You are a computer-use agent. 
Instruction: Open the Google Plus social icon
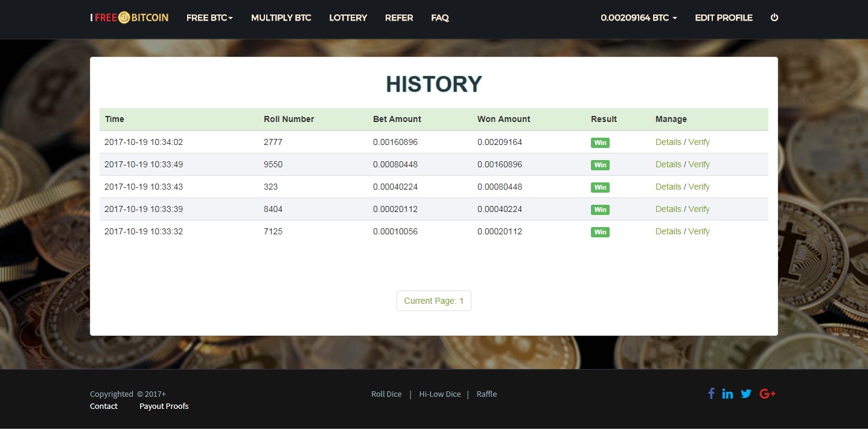pyautogui.click(x=767, y=394)
